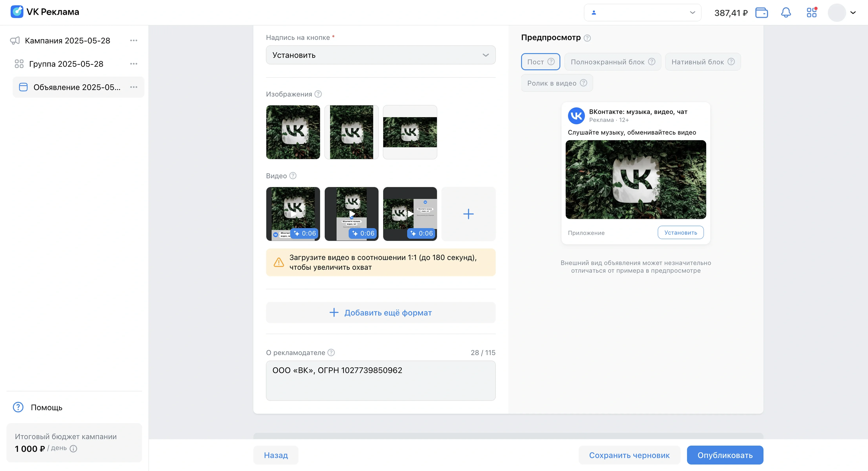
Task: Click the user avatar circle
Action: point(837,13)
